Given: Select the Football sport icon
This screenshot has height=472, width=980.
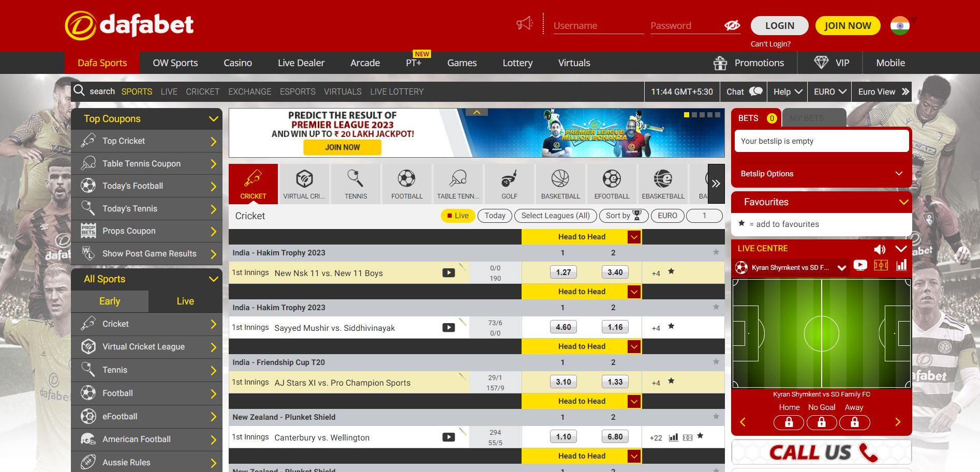Looking at the screenshot, I should (x=407, y=184).
